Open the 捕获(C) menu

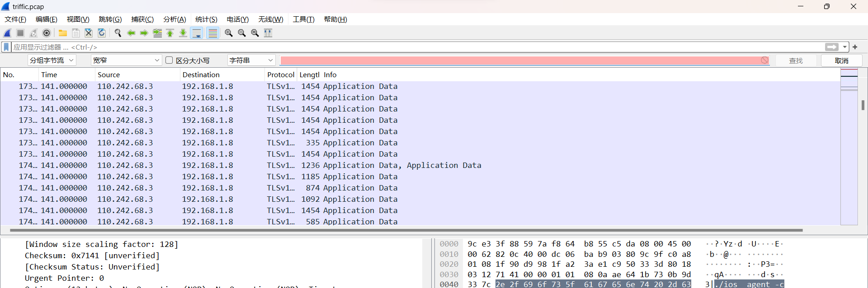pyautogui.click(x=142, y=19)
